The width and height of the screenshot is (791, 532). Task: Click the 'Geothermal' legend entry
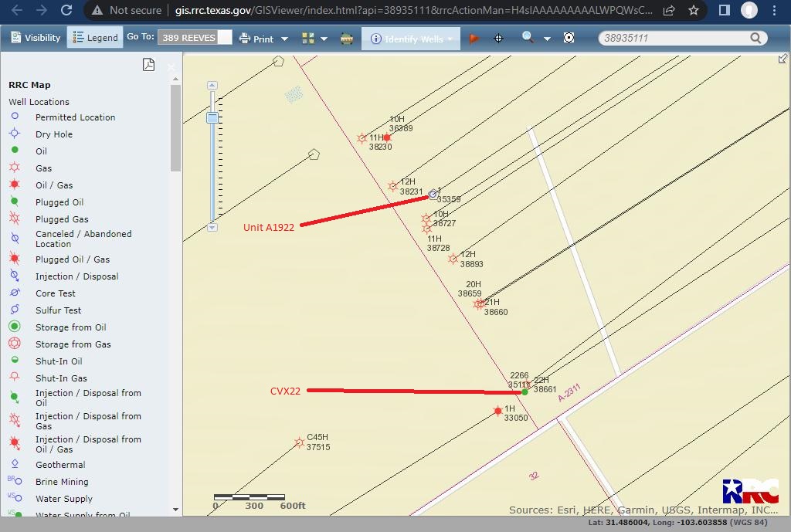60,465
